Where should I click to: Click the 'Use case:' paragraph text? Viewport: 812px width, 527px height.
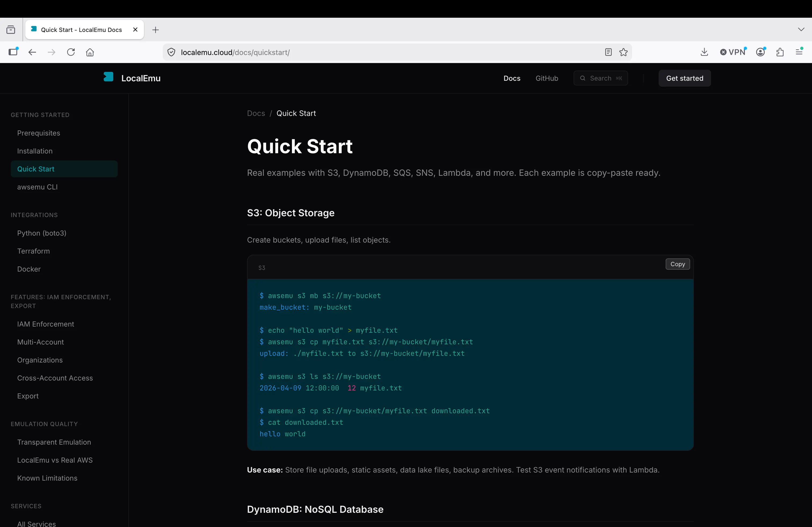tap(453, 470)
